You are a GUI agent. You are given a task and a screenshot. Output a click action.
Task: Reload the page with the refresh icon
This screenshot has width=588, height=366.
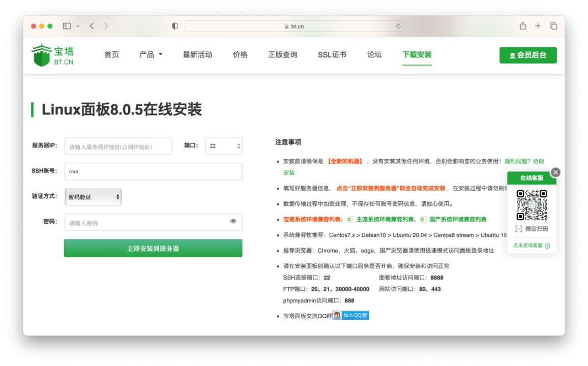pyautogui.click(x=398, y=26)
